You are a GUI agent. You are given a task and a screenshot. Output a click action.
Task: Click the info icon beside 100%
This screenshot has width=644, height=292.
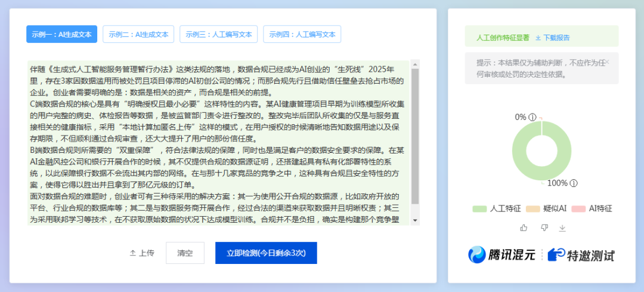[574, 183]
